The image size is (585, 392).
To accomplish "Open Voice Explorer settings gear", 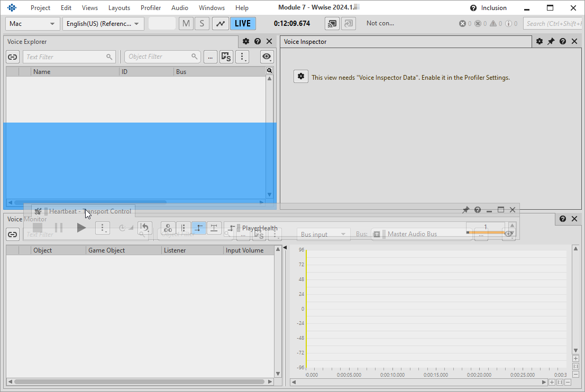I will point(246,42).
